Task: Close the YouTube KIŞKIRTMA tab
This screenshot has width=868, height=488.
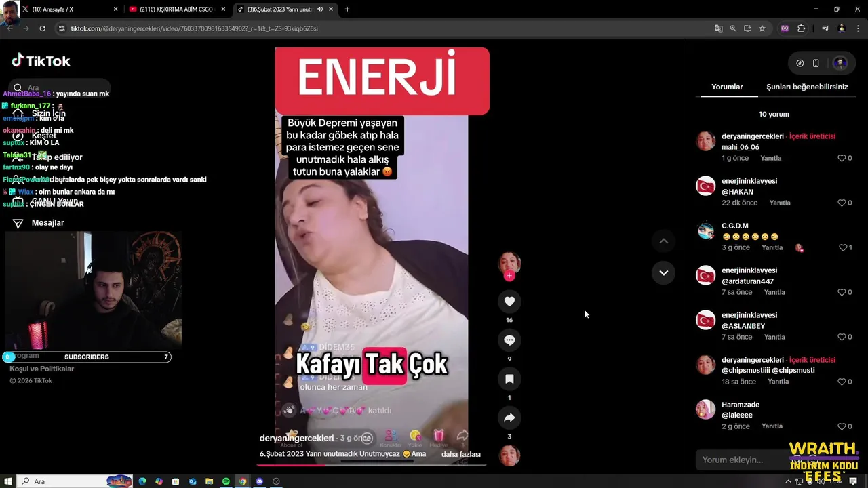Action: click(x=223, y=9)
